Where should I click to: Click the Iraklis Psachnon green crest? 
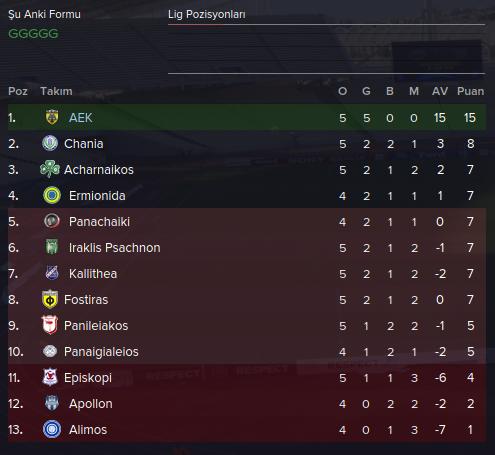[x=52, y=247]
